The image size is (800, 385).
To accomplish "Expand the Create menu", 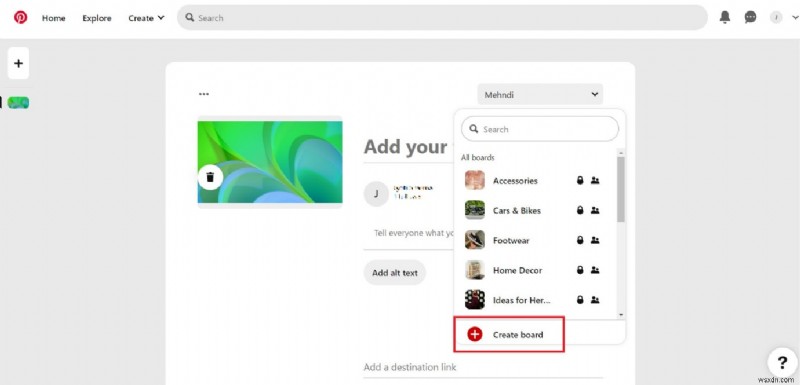I will pyautogui.click(x=146, y=18).
